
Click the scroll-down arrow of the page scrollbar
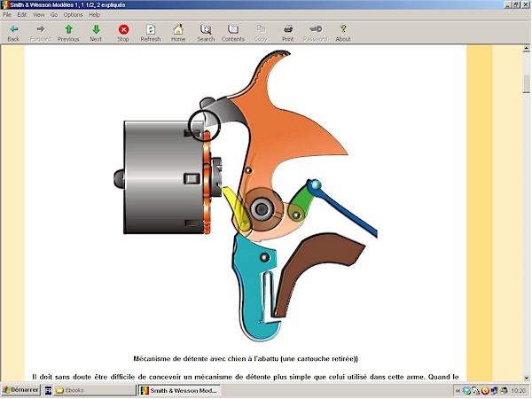[x=526, y=378]
